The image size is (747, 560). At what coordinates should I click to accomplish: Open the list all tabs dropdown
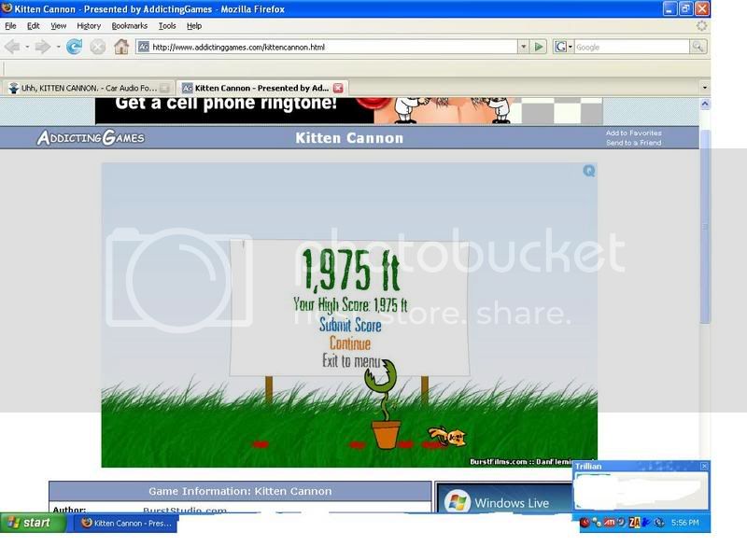(705, 88)
